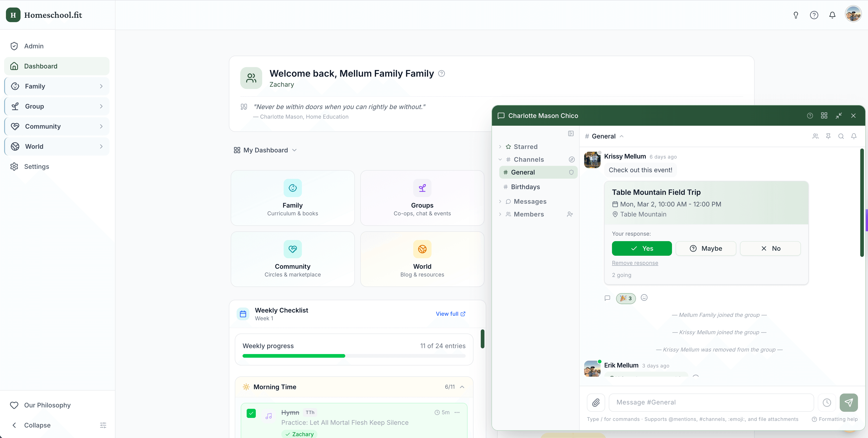Collapse the Morning Time section

[x=462, y=387]
